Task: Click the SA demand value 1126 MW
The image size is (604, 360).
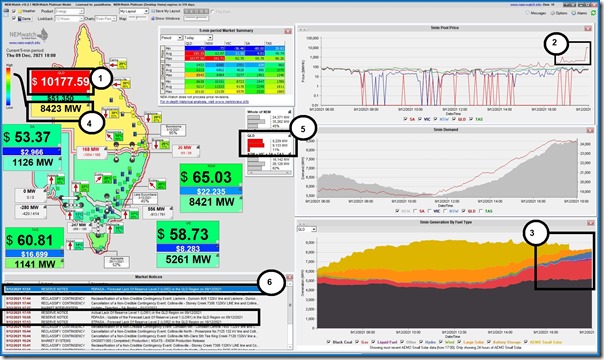Action: coord(32,162)
